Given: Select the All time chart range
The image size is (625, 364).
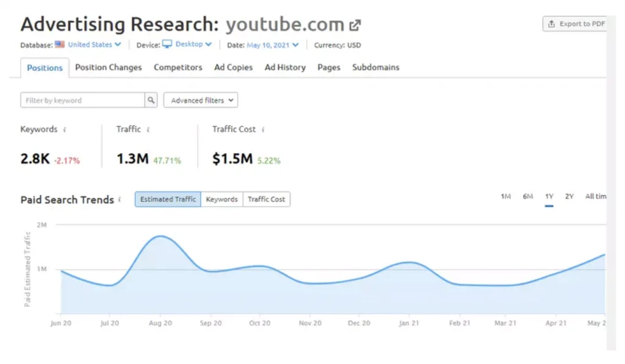Looking at the screenshot, I should (x=596, y=196).
